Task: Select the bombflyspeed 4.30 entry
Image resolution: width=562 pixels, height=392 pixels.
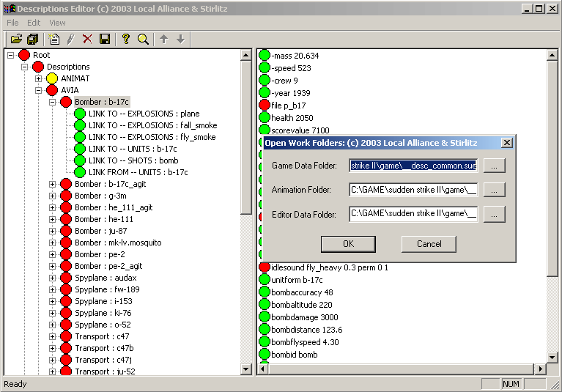Action: coord(305,342)
